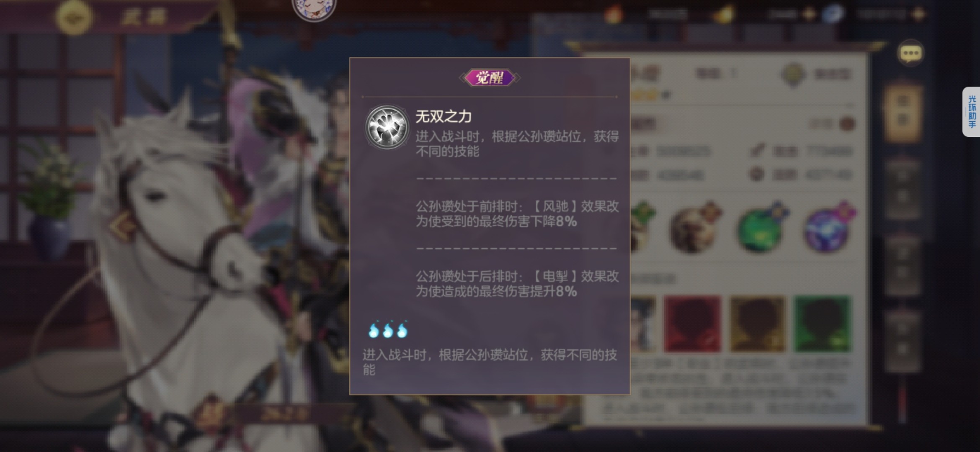The width and height of the screenshot is (980, 452).
Task: Select the green potion item icon
Action: [x=761, y=228]
